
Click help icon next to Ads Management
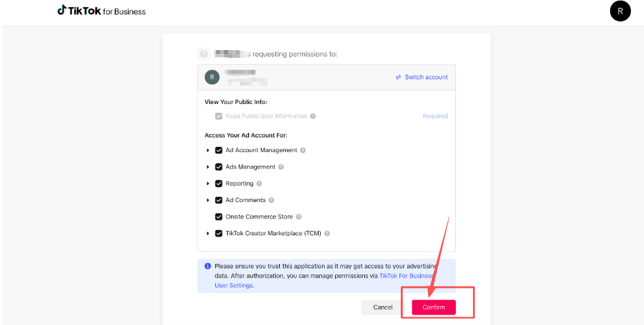coord(281,167)
